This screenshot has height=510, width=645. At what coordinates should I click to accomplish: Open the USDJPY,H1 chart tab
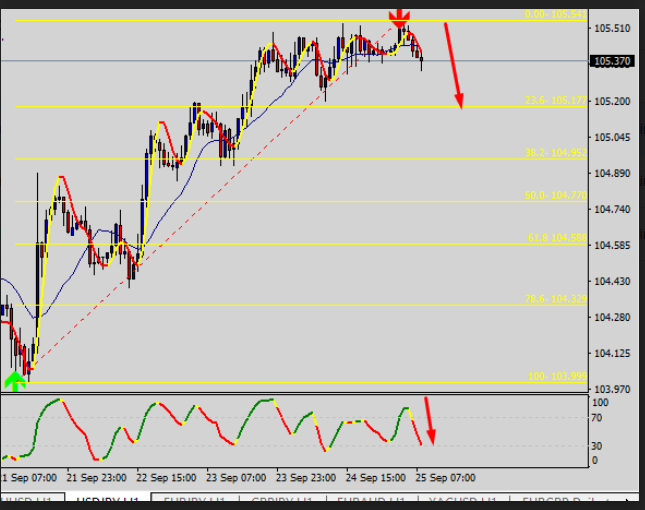(107, 500)
